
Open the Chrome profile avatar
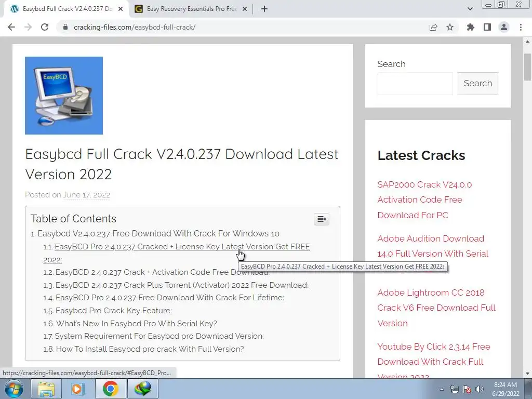click(x=504, y=27)
